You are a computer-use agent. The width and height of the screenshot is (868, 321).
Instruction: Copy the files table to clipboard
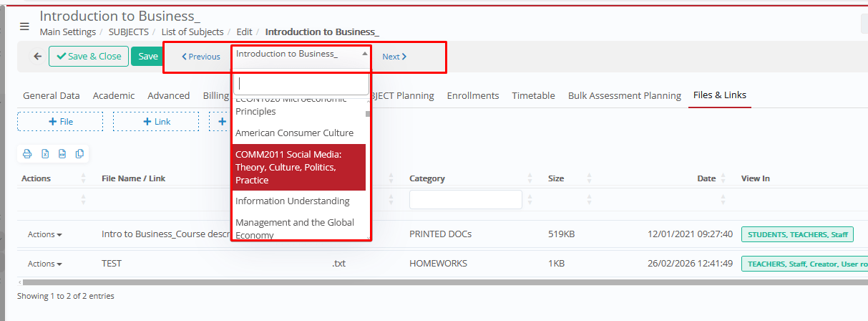(79, 153)
